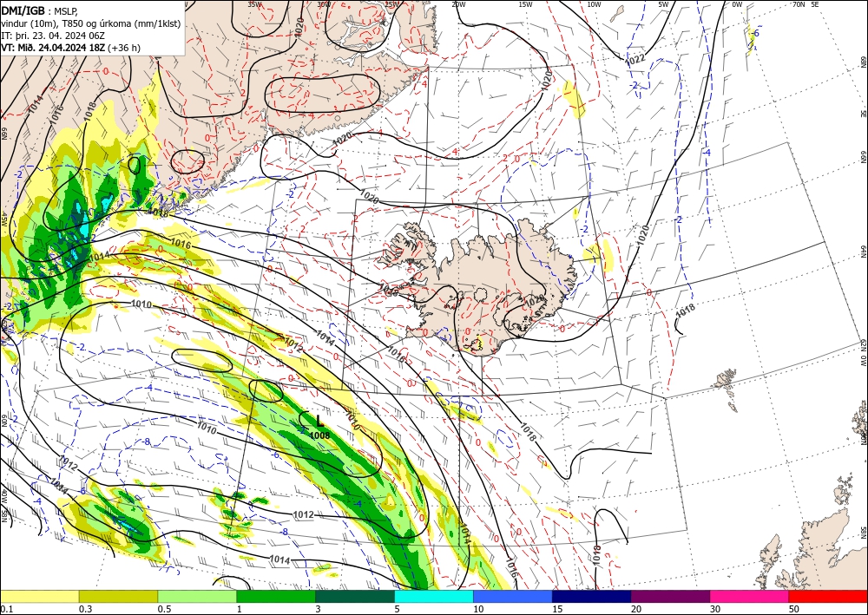The width and height of the screenshot is (868, 615).
Task: Click the 'L' low pressure center marker
Action: [319, 422]
